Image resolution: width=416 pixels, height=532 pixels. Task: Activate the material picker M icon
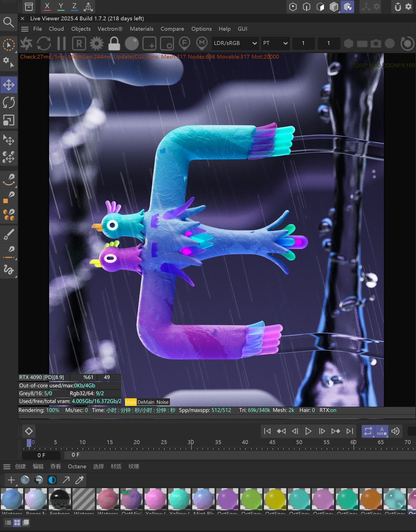coord(202,43)
